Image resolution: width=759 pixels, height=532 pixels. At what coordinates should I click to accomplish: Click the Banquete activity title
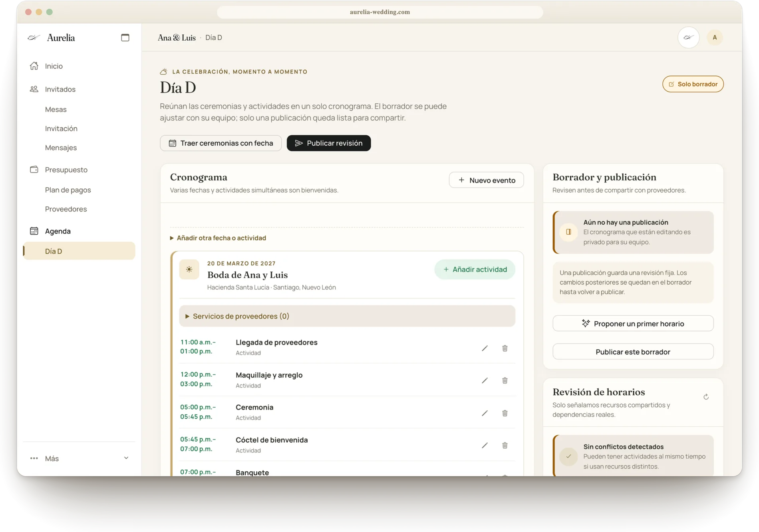pos(252,473)
